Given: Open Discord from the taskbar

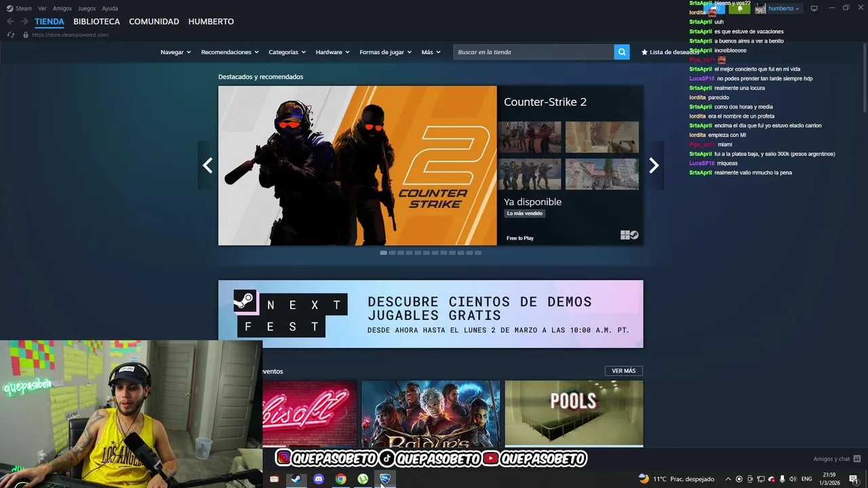Looking at the screenshot, I should tap(319, 479).
